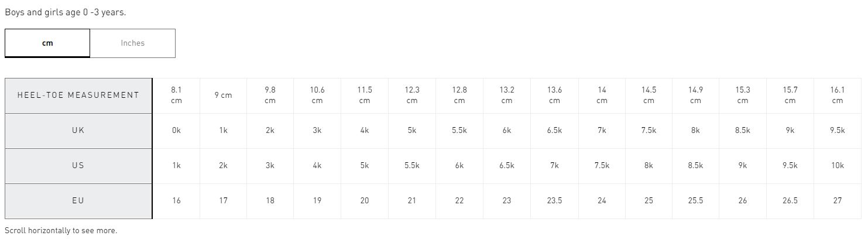Screen dimensions: 868x239
Task: Click the US size 5.5k cell
Action: tap(412, 166)
